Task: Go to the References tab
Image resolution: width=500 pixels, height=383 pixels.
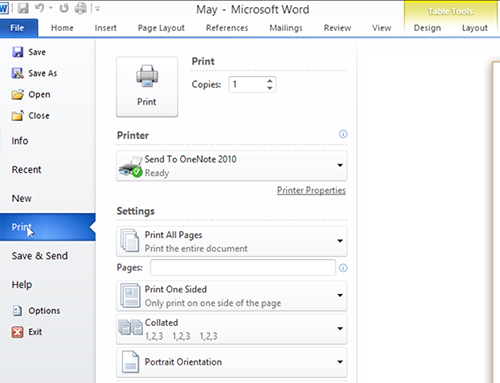Action: (227, 28)
